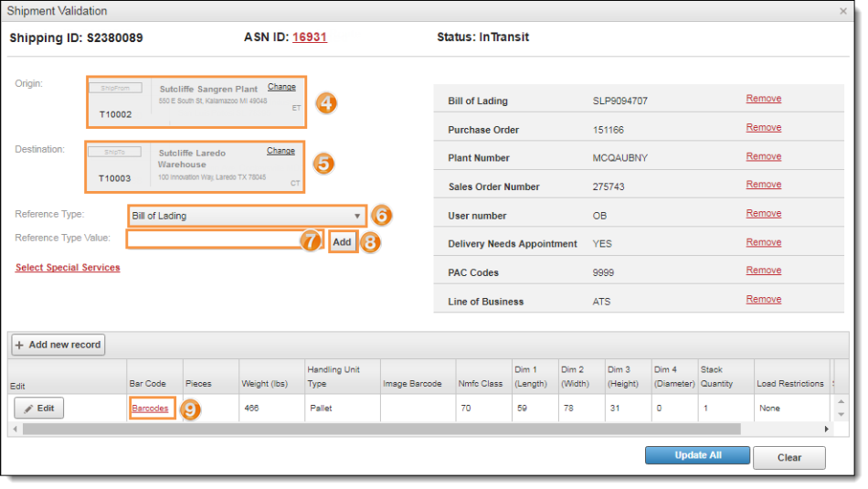Screen dimensions: 868x489
Task: Close the Shipment Validation dialog
Action: [842, 11]
